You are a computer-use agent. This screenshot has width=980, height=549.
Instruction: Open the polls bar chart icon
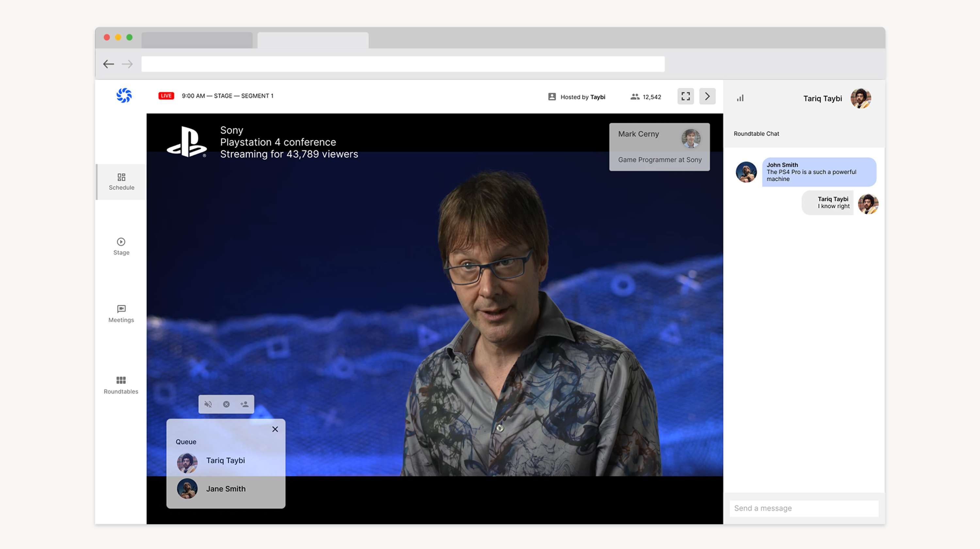[x=740, y=98]
